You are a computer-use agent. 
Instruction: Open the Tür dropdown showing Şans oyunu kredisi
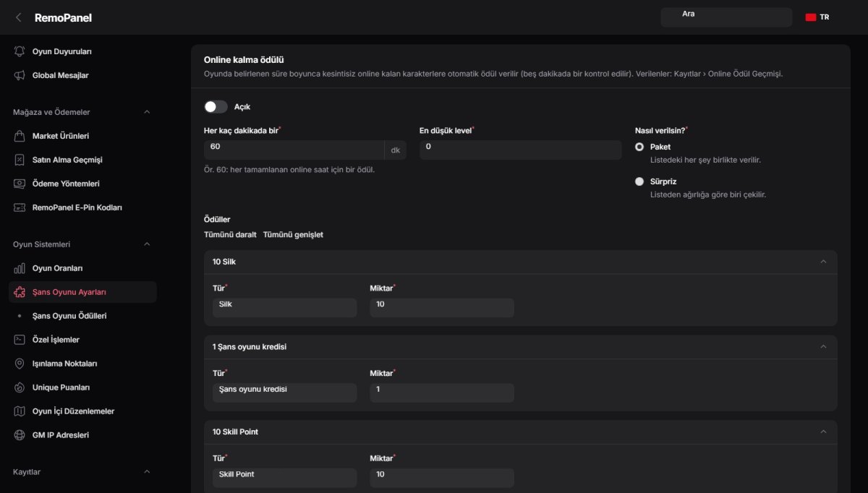284,393
